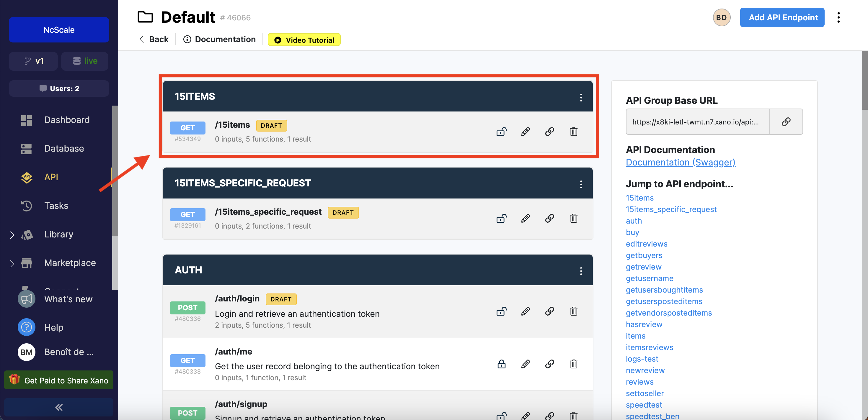Open the 15ITEMS_SPECIFIC_REQUEST group three-dot menu
868x420 pixels.
coord(580,184)
